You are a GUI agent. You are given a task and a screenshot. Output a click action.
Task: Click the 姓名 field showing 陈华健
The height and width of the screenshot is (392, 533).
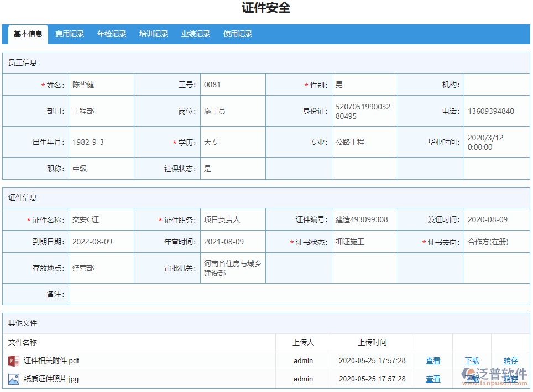(101, 85)
